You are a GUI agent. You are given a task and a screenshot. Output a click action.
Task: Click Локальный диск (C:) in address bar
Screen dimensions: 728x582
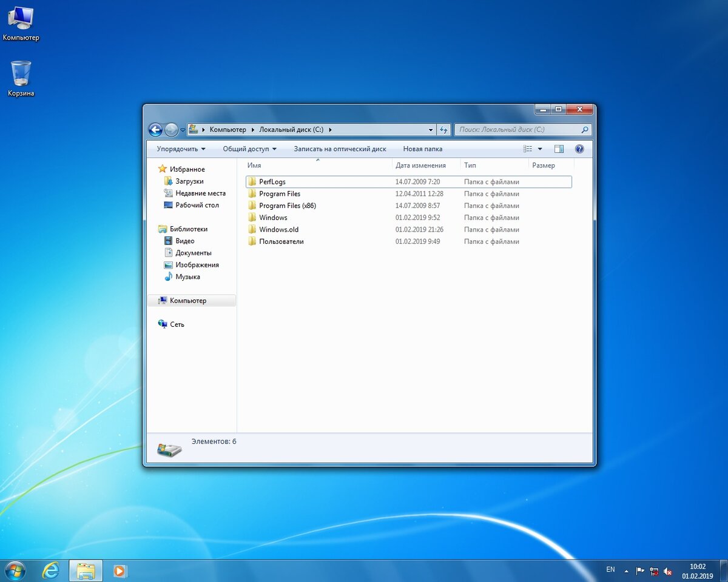[291, 130]
